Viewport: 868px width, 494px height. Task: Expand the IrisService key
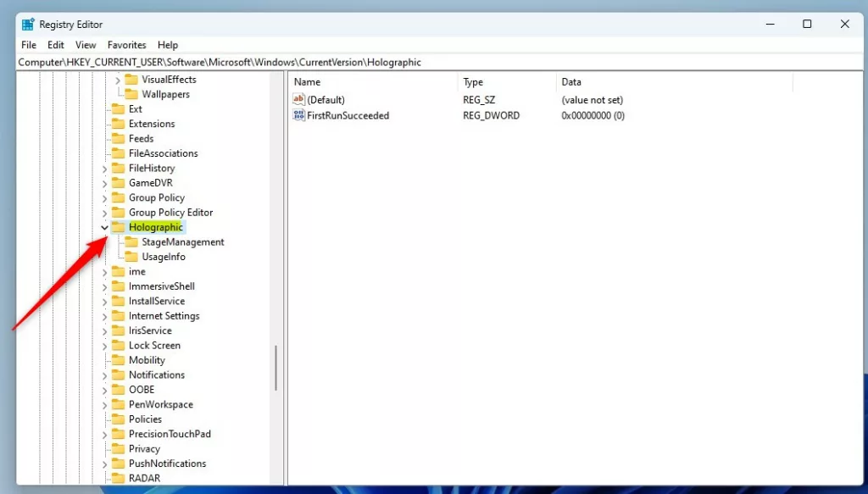point(104,330)
